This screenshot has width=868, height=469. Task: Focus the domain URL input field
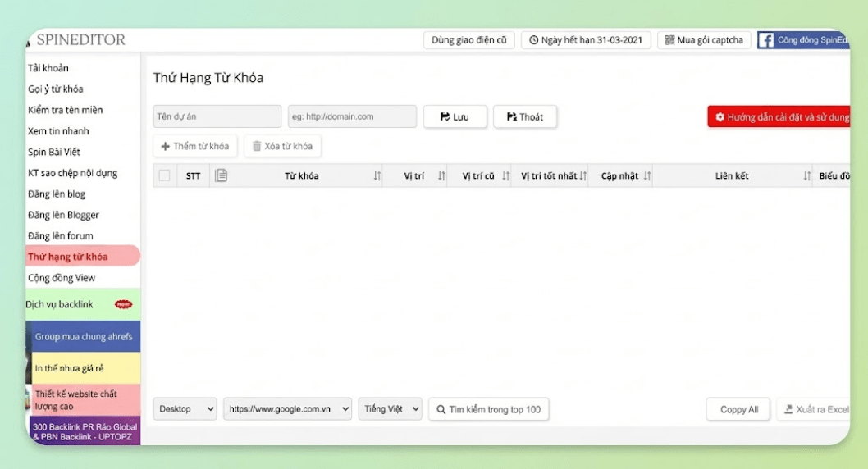coord(352,116)
